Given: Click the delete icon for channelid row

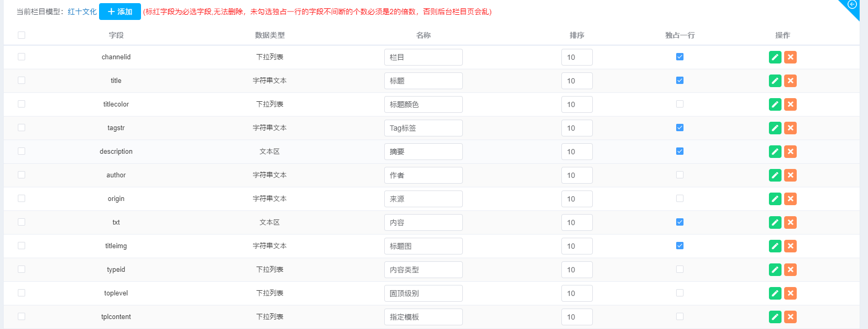Looking at the screenshot, I should click(790, 57).
